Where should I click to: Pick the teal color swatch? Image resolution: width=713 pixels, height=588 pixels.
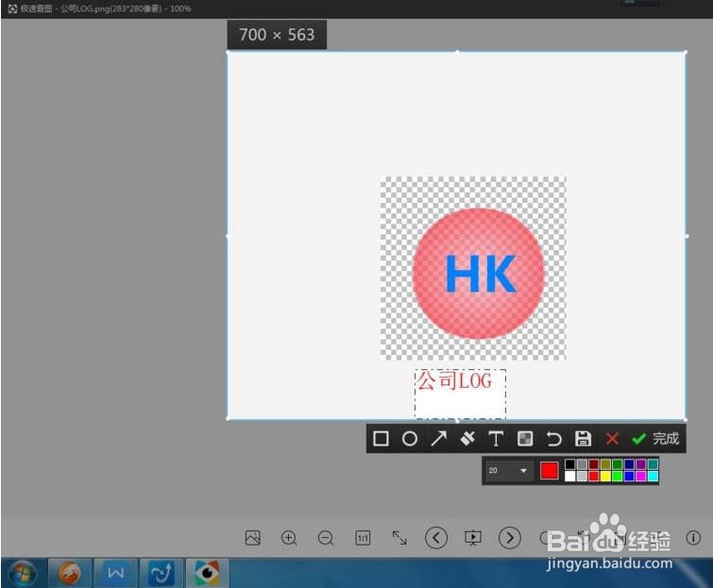(x=653, y=464)
